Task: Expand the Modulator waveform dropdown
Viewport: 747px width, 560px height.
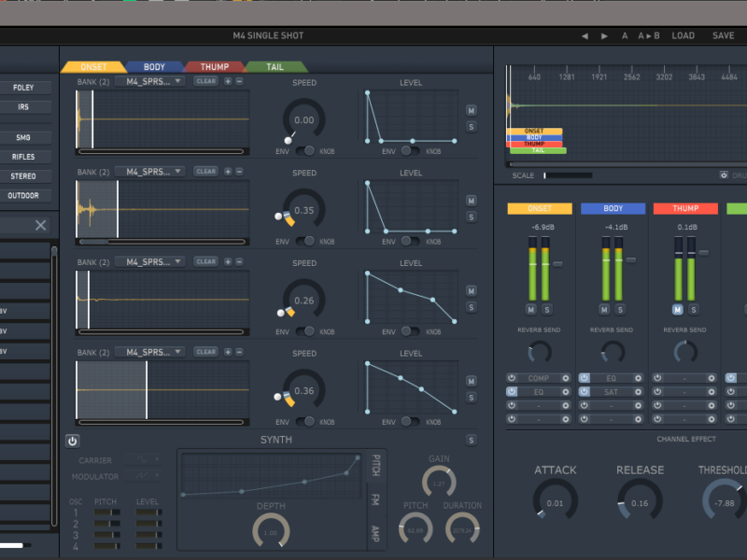Action: click(143, 476)
